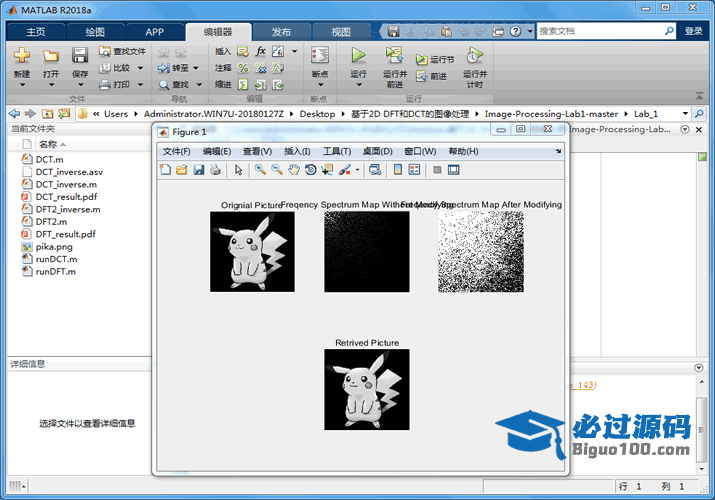
Task: Click the 转至 (Go To) button
Action: coord(173,68)
